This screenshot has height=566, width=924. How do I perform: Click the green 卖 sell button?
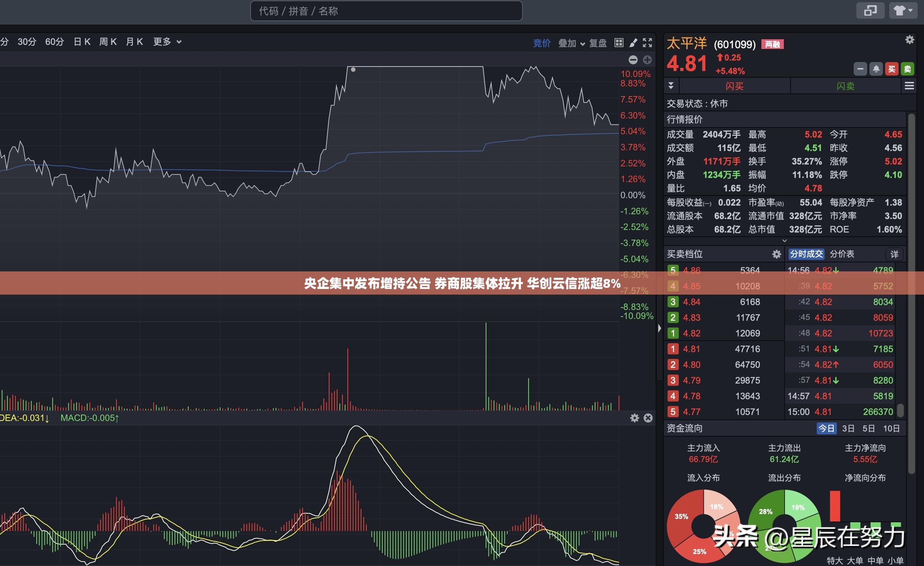tap(908, 69)
